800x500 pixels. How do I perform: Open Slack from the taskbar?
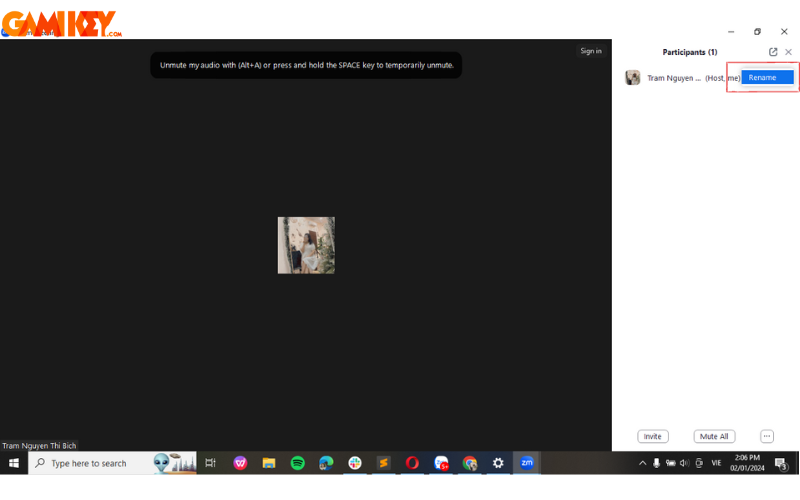[355, 463]
